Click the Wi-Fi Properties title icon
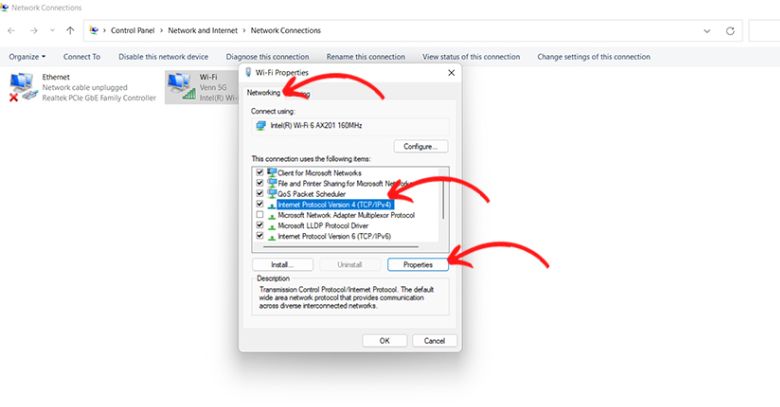The height and width of the screenshot is (407, 780). pyautogui.click(x=248, y=73)
